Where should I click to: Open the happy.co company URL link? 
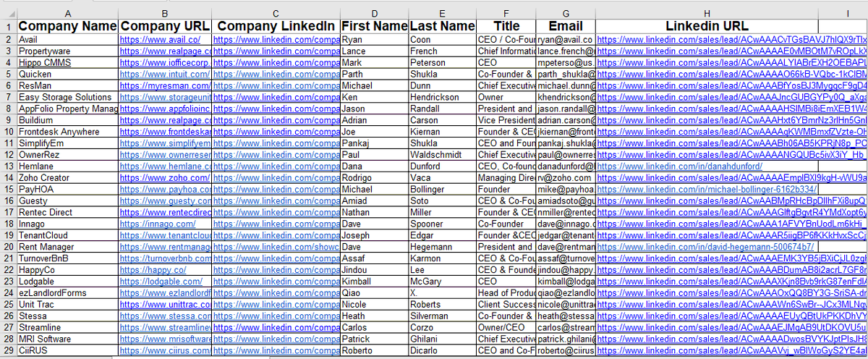153,270
